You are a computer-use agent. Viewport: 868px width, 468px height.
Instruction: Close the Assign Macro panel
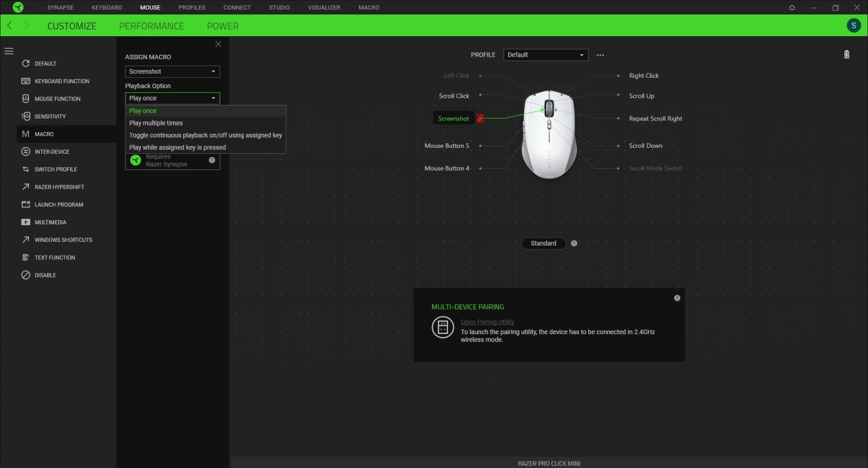218,44
